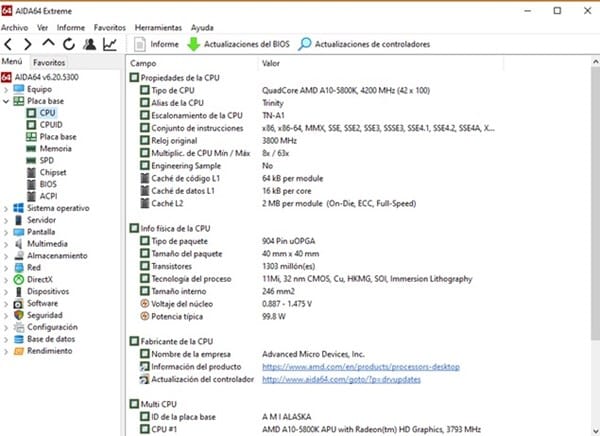600x436 pixels.
Task: Click the Forward navigation arrow
Action: pyautogui.click(x=28, y=44)
